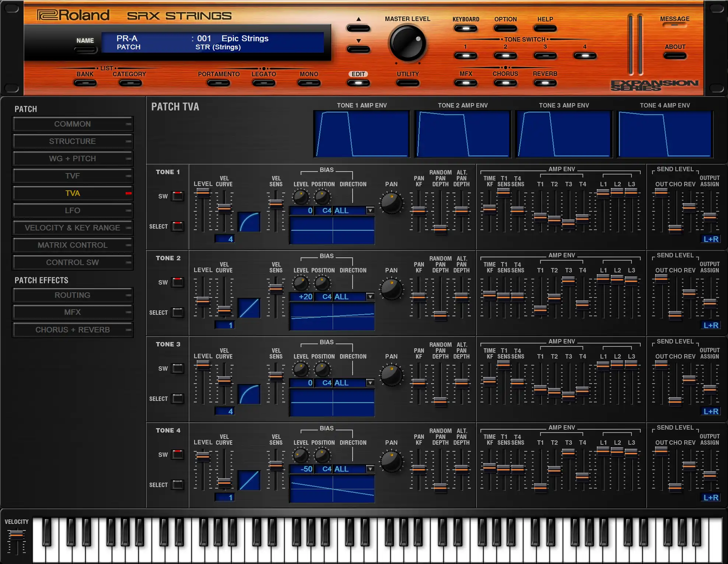728x564 pixels.
Task: Click the Tone 1 velocity curve icon
Action: 249,222
